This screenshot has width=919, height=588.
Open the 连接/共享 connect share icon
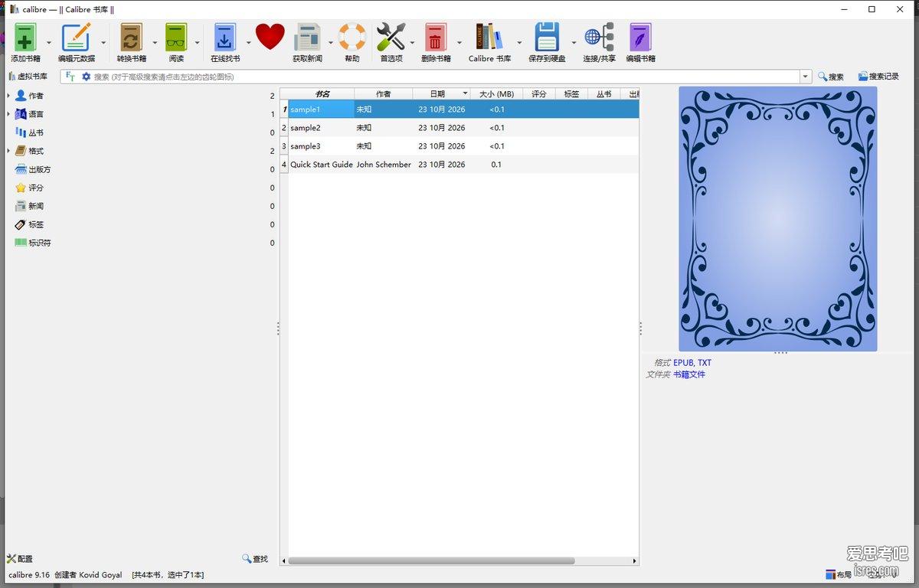click(599, 38)
